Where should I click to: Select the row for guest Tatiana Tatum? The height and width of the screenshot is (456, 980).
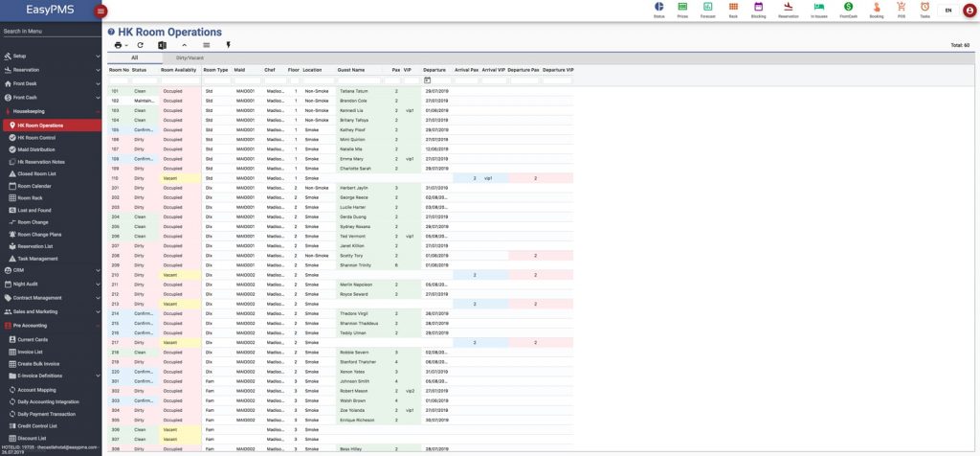tap(341, 91)
